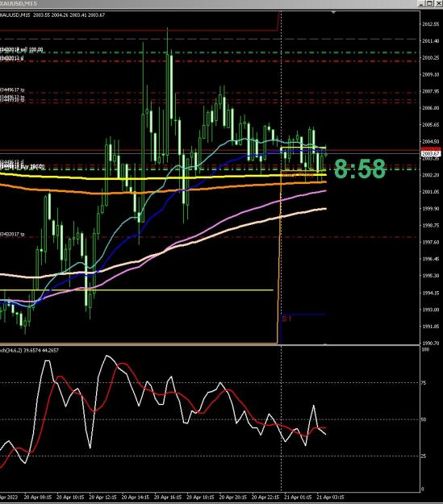Click the 2012.55 price scale label
443x504 pixels.
pos(431,24)
